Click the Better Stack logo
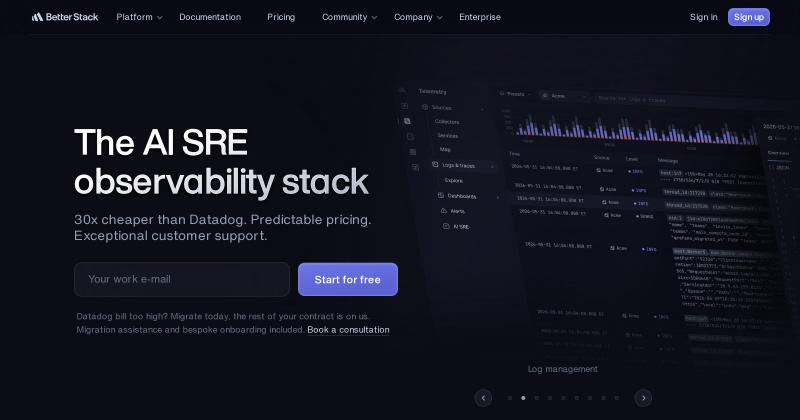 (x=65, y=17)
